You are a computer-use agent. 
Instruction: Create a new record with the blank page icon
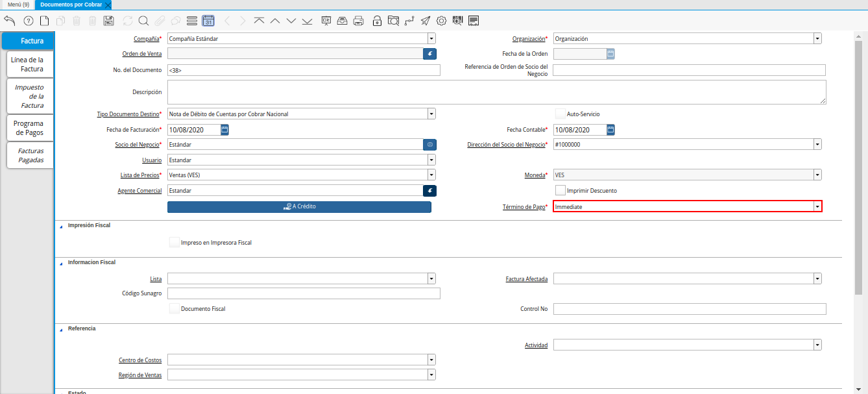coord(44,21)
